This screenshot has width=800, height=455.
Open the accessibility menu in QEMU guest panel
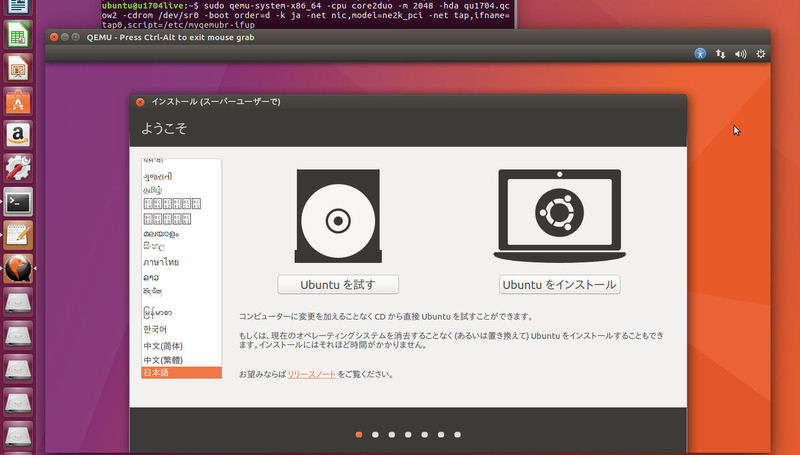click(x=700, y=54)
